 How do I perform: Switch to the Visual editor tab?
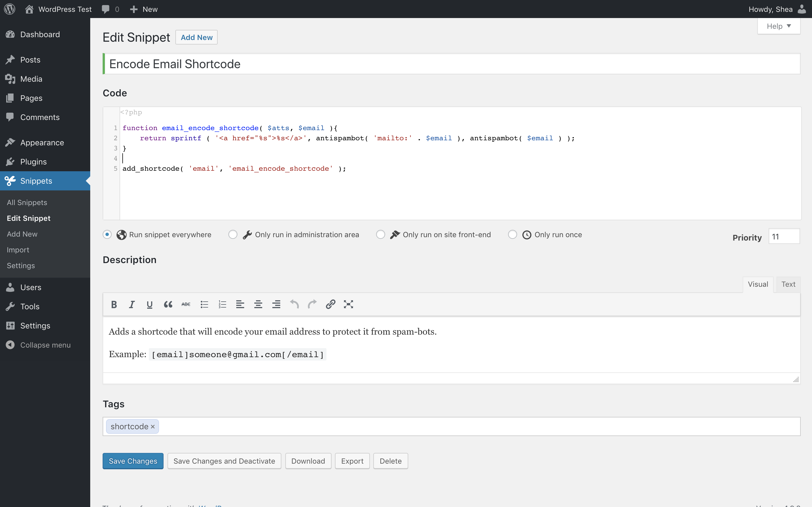coord(758,284)
